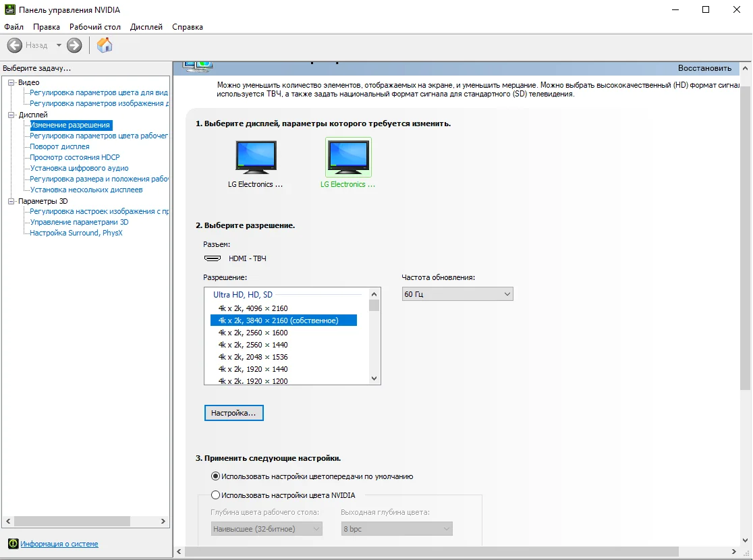Click the NVIDIA title bar app icon
This screenshot has width=753, height=560.
[9, 9]
